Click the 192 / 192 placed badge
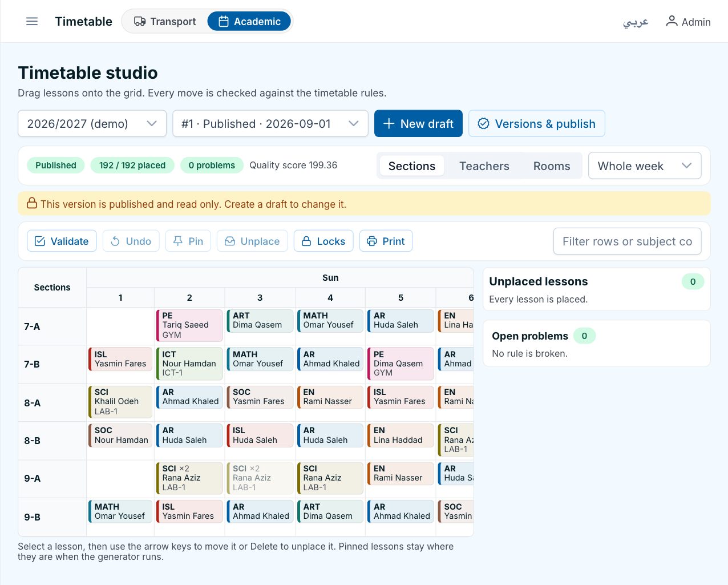Viewport: 728px width, 585px height. [132, 165]
